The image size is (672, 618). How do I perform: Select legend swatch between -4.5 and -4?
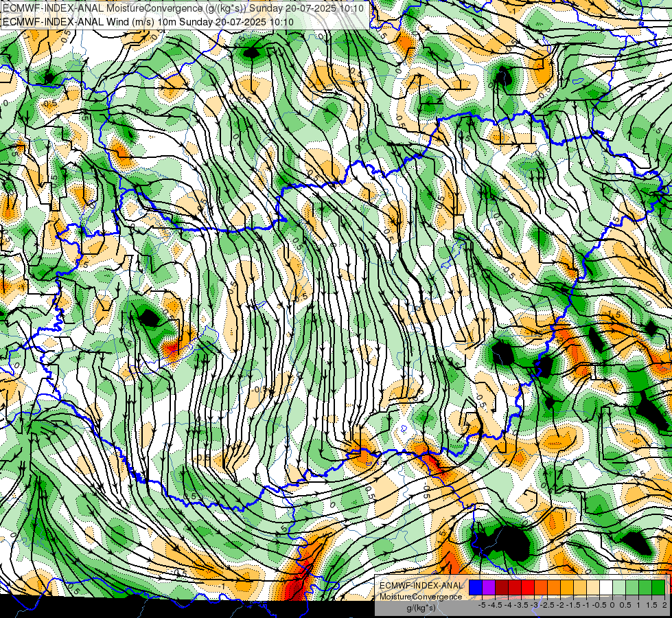(502, 587)
